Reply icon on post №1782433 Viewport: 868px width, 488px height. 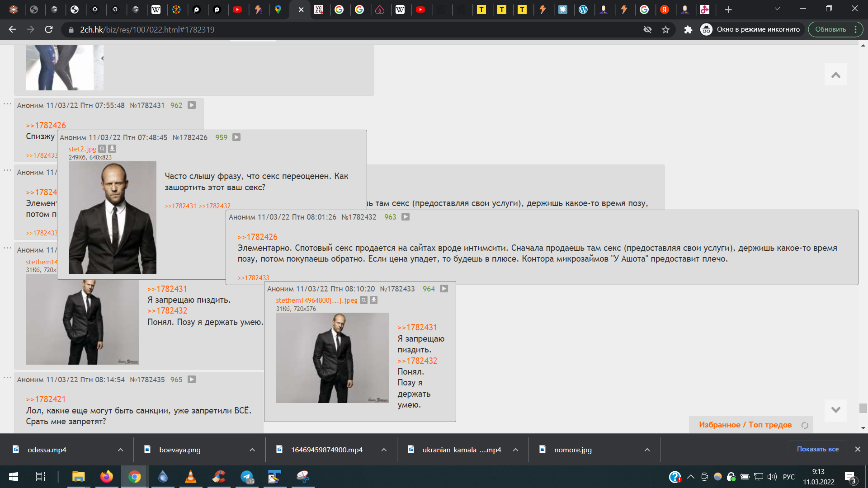pos(444,289)
